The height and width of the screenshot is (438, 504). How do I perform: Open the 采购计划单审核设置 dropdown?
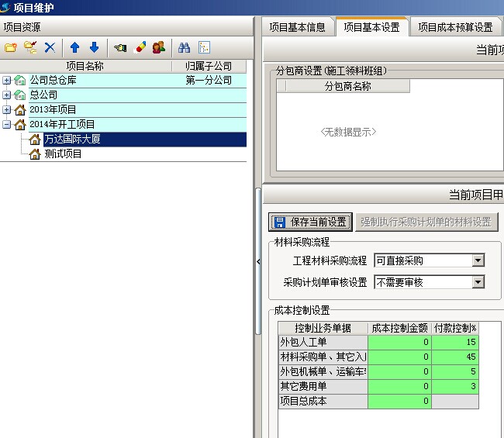478,282
